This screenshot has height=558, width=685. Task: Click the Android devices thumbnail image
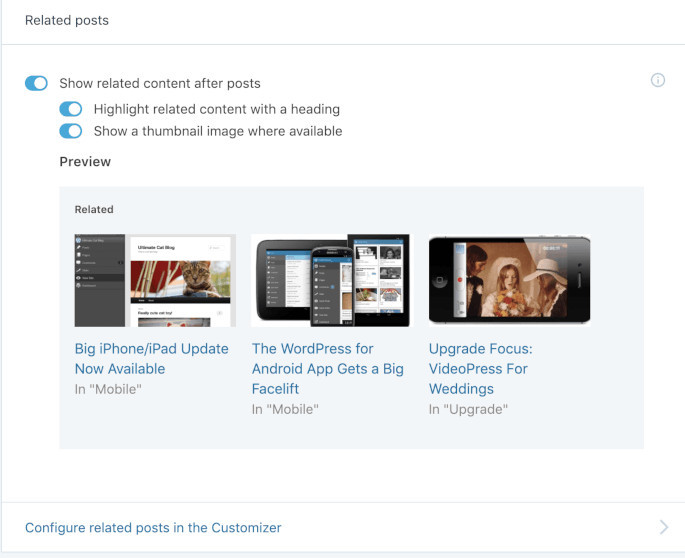click(x=330, y=280)
